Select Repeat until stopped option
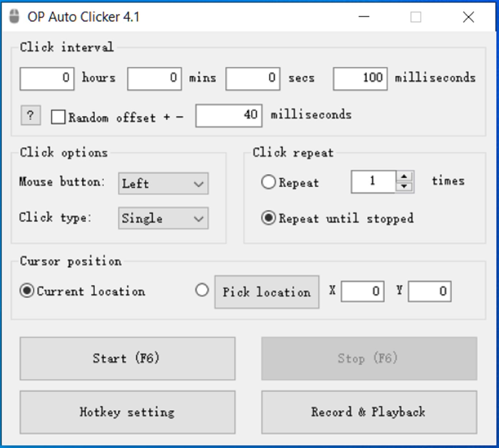This screenshot has width=499, height=448. click(268, 218)
